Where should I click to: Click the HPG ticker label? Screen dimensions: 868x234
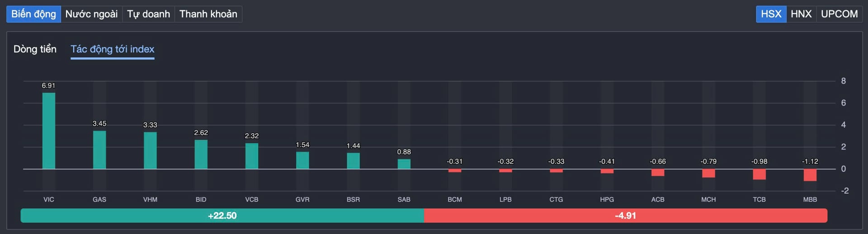607,200
